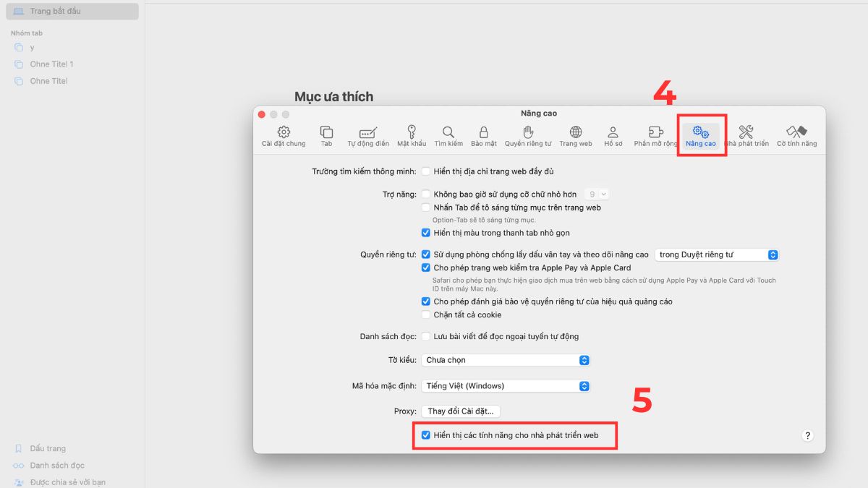The height and width of the screenshot is (488, 868).
Task: Enable Chặn tất cả cookie
Action: point(426,314)
